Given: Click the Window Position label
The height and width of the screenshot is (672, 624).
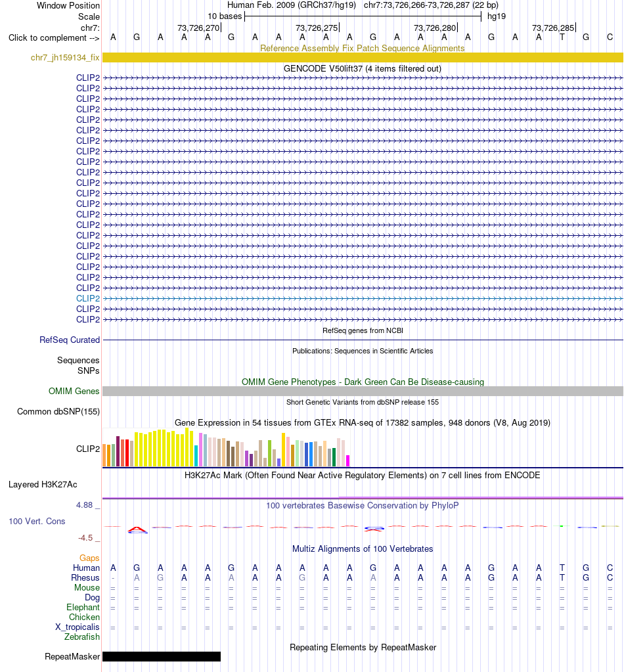Looking at the screenshot, I should (x=68, y=5).
